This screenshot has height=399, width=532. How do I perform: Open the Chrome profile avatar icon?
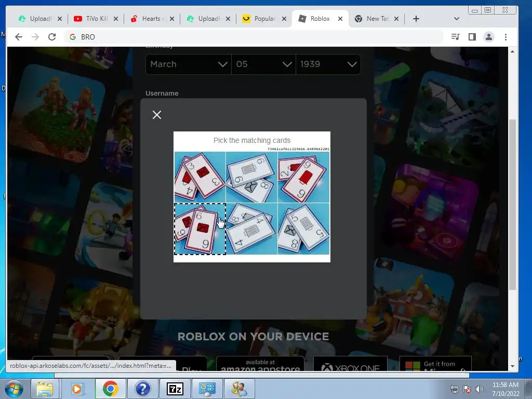(x=488, y=37)
